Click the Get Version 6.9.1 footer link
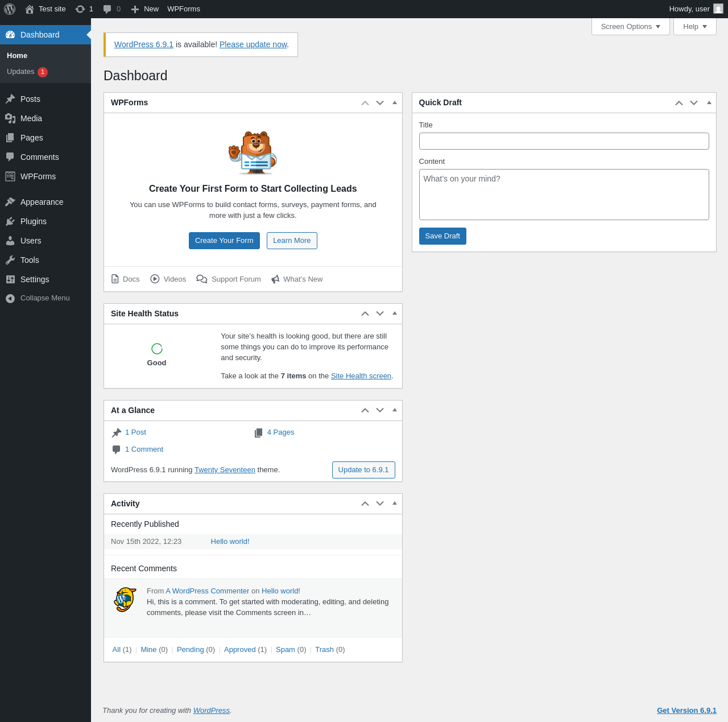 (x=686, y=711)
